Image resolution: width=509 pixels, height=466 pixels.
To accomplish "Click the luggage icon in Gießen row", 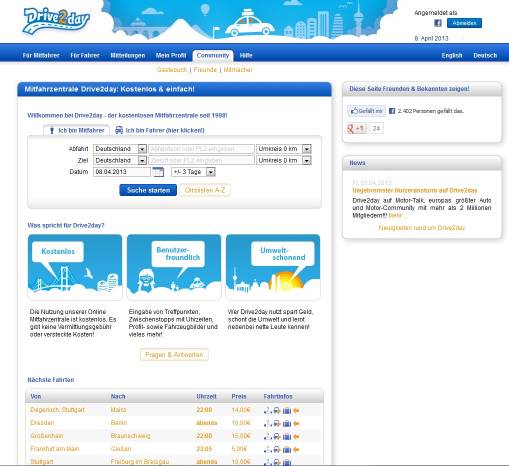I will click(x=287, y=449).
